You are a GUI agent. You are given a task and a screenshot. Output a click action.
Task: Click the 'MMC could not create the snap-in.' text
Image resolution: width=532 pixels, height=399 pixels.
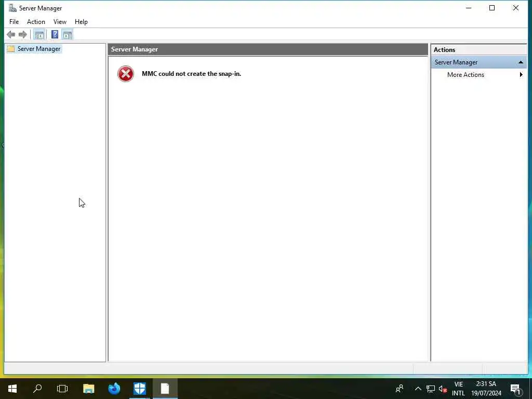(x=191, y=74)
